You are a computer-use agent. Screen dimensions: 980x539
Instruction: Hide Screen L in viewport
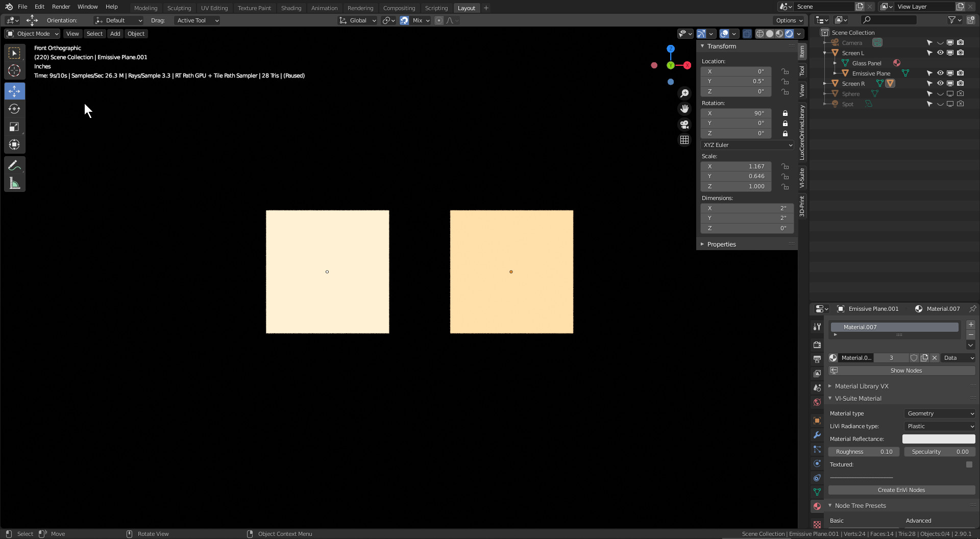(x=940, y=53)
